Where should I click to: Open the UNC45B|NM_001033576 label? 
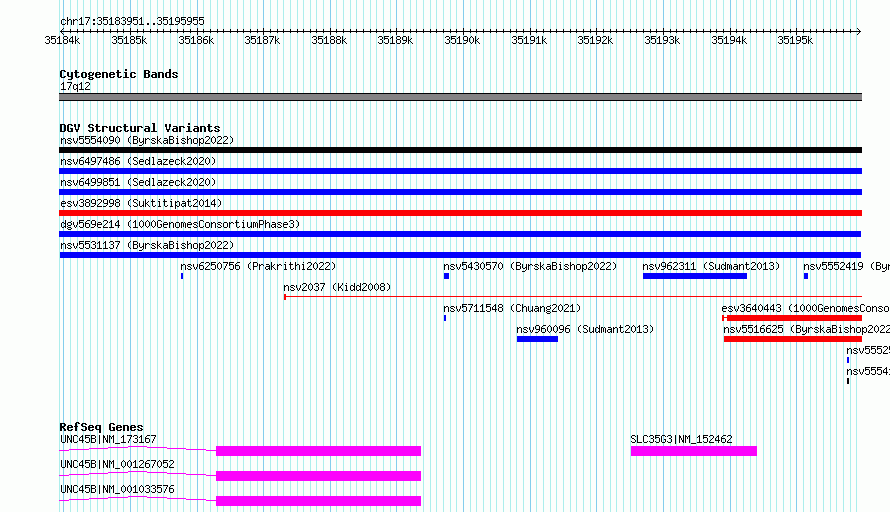pos(117,489)
